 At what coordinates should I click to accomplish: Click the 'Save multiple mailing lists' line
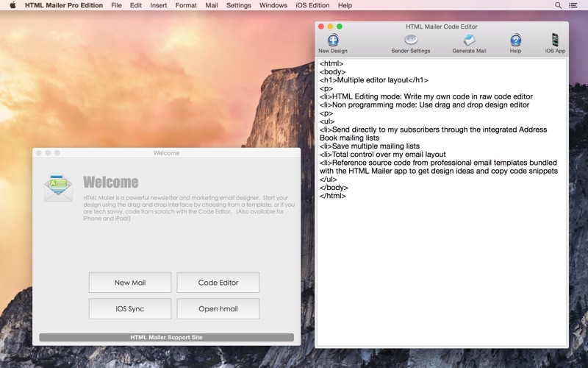pos(370,146)
